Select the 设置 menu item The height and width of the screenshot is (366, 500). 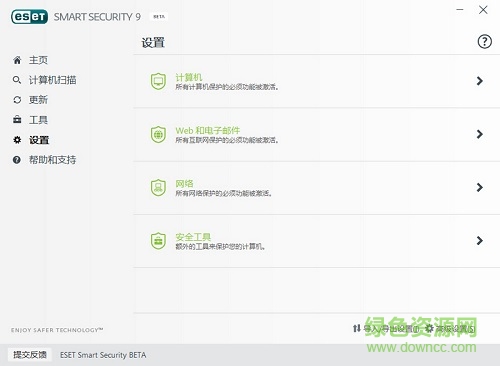coord(39,140)
